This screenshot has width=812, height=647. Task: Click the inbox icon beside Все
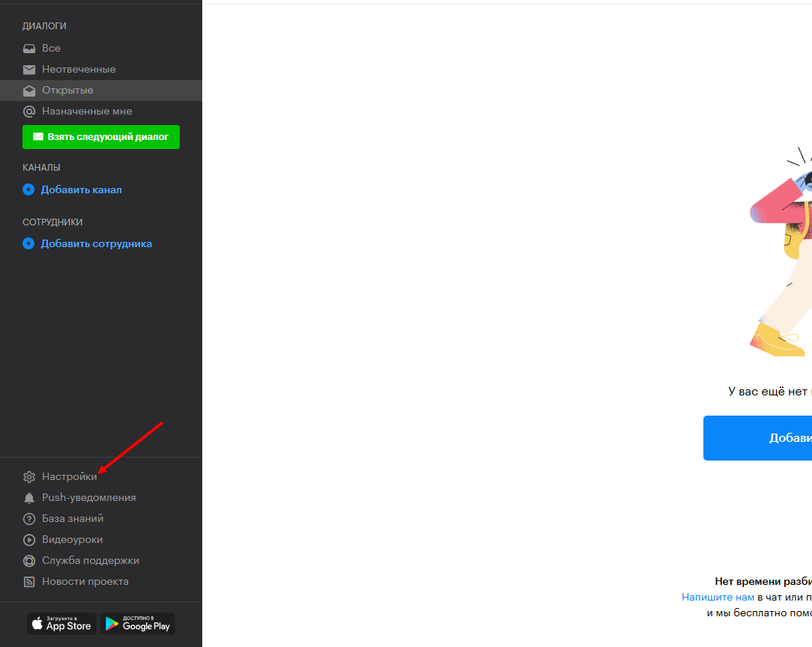[x=29, y=49]
